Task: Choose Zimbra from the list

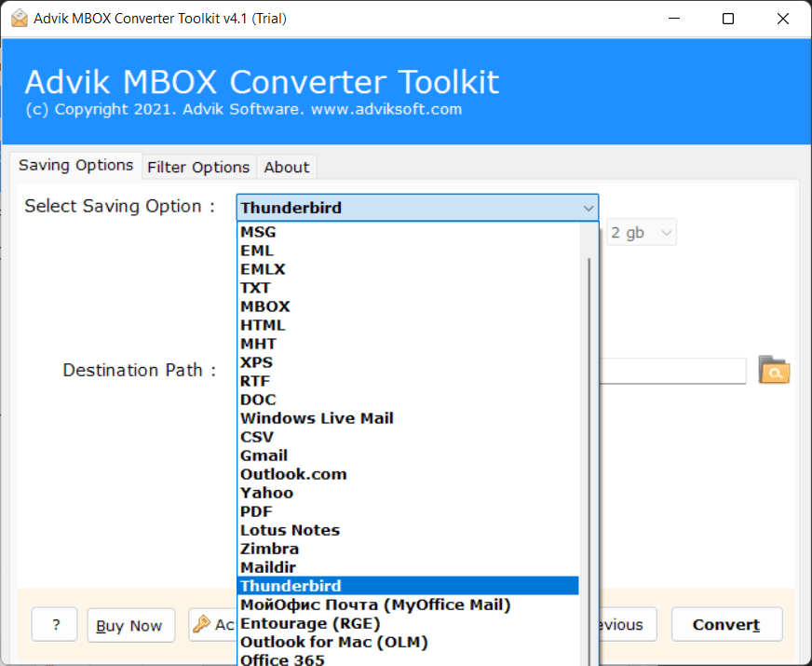Action: click(408, 549)
